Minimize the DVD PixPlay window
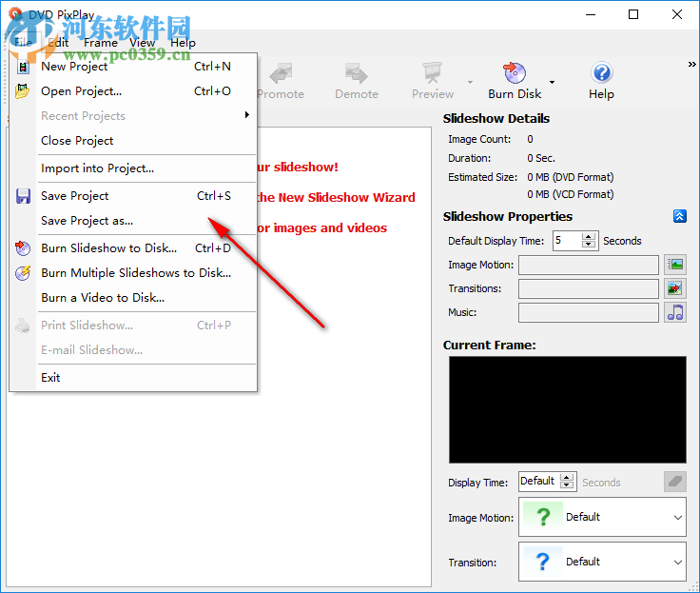 [591, 14]
